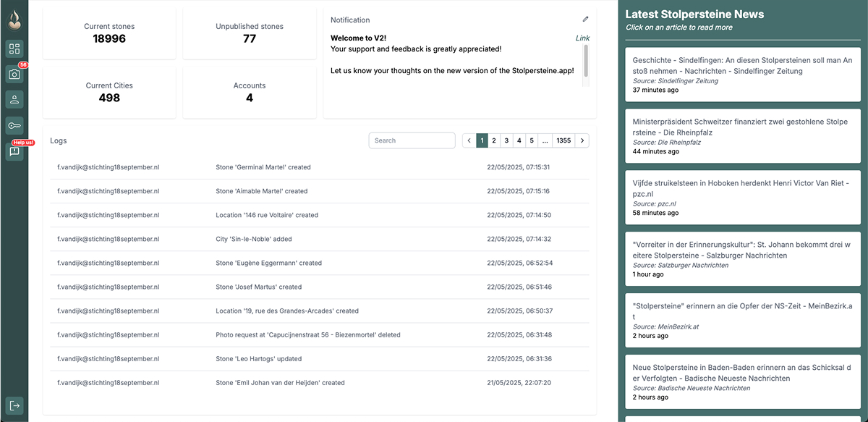Click the Current Cities card
The width and height of the screenshot is (868, 422).
pyautogui.click(x=109, y=93)
